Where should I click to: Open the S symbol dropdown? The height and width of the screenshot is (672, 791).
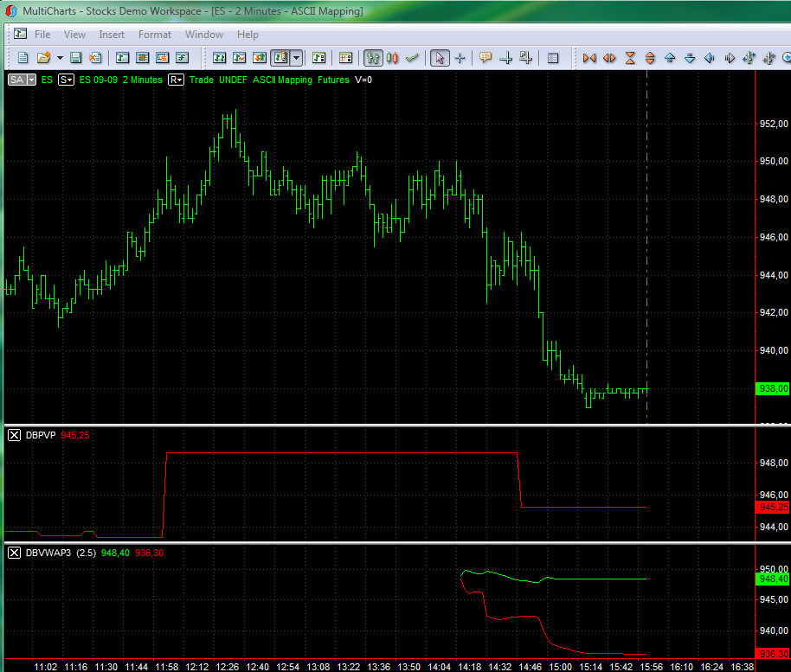66,80
